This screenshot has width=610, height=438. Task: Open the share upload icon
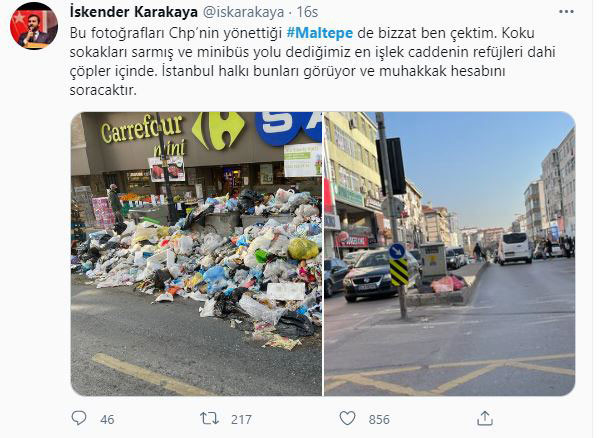[485, 419]
